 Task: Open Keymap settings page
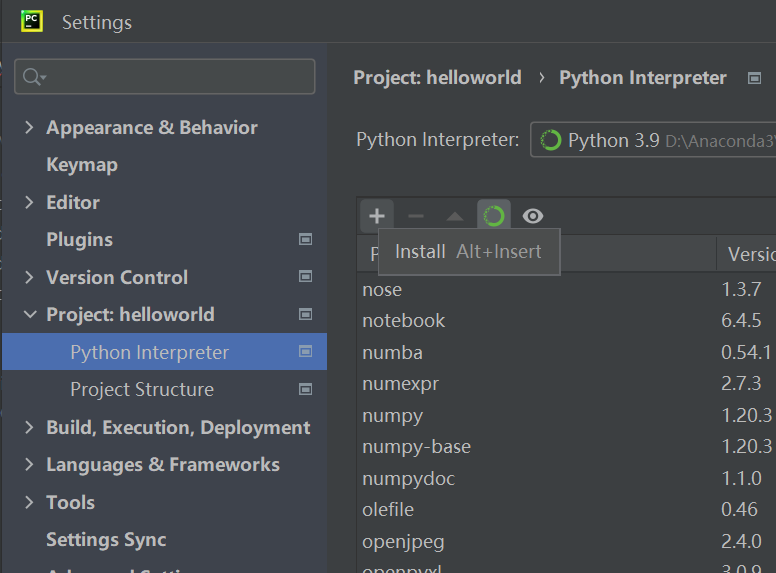click(82, 165)
